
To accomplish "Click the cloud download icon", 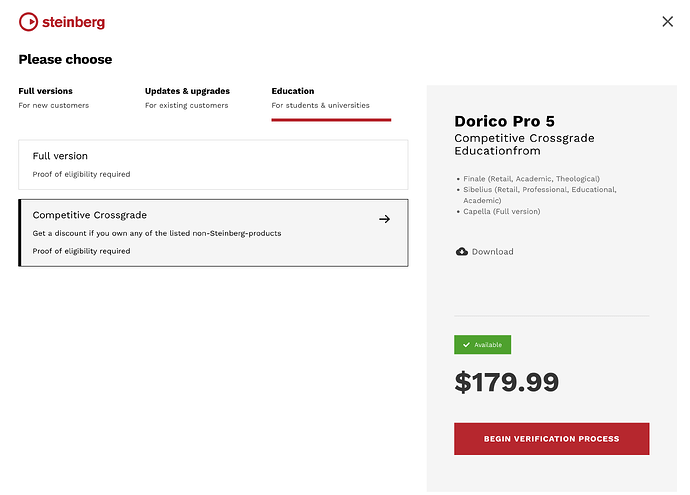I will pos(461,252).
